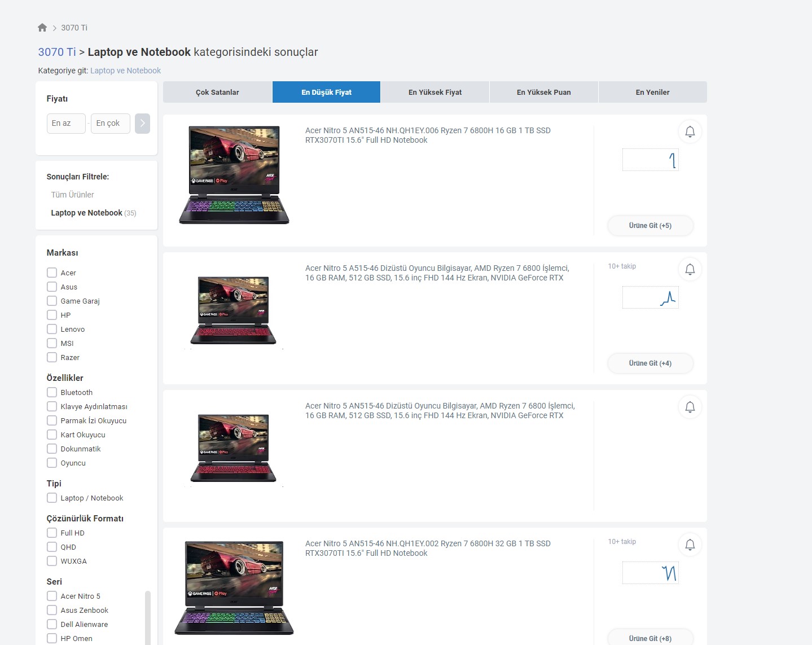Viewport: 812px width, 645px height.
Task: Open NH.QH1EY.002 laptop product image
Action: [x=234, y=588]
